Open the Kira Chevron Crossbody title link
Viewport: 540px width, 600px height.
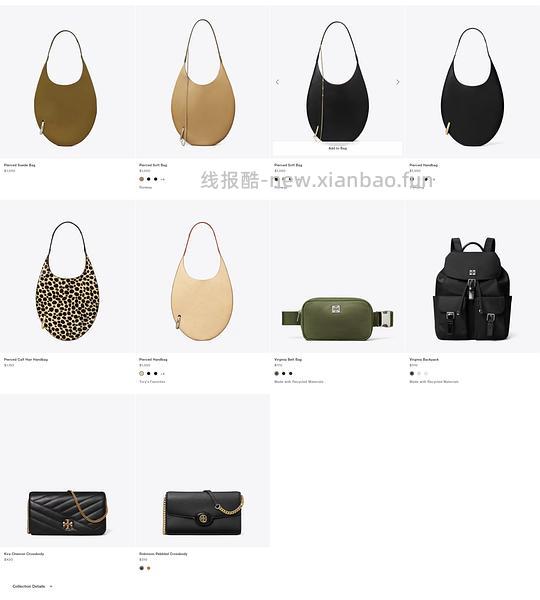[x=24, y=554]
